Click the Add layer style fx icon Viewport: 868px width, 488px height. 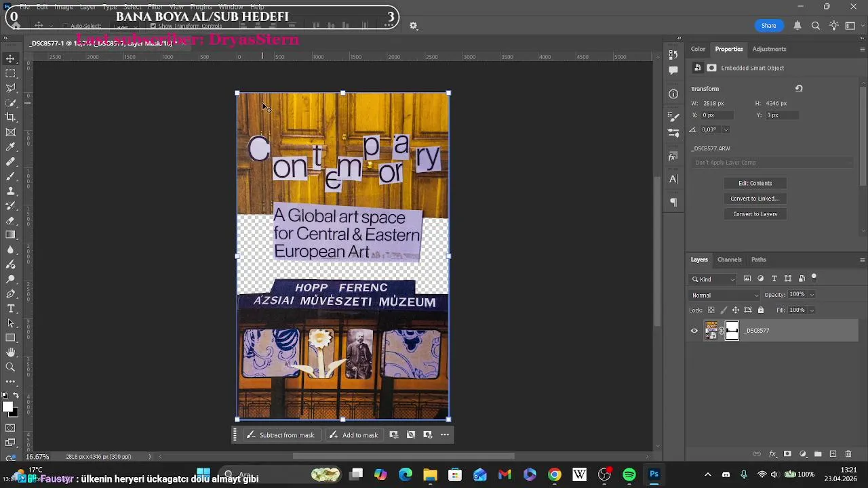pyautogui.click(x=772, y=454)
